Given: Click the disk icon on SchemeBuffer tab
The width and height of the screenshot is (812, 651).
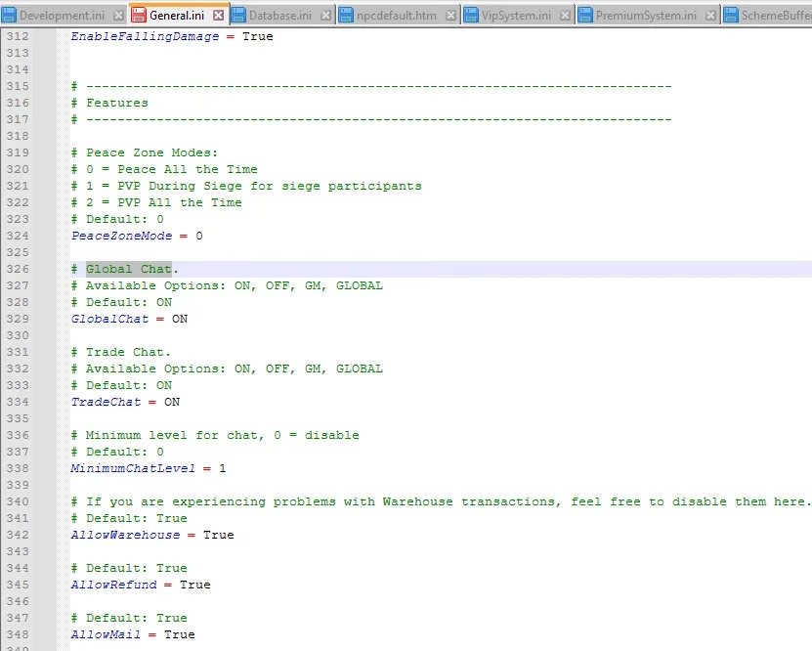Looking at the screenshot, I should [731, 16].
